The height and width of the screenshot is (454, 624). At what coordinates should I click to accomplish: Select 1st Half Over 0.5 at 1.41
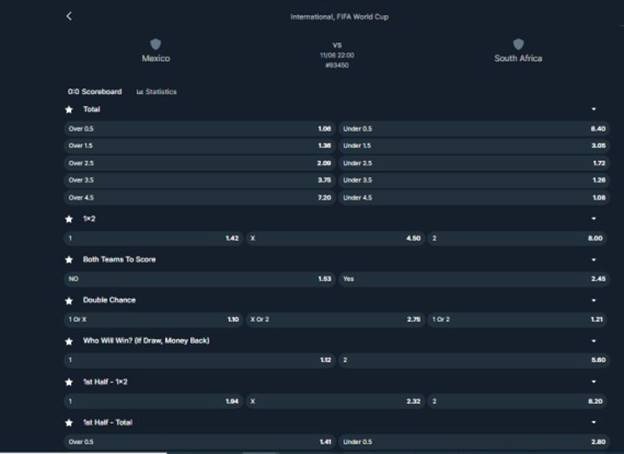click(199, 442)
